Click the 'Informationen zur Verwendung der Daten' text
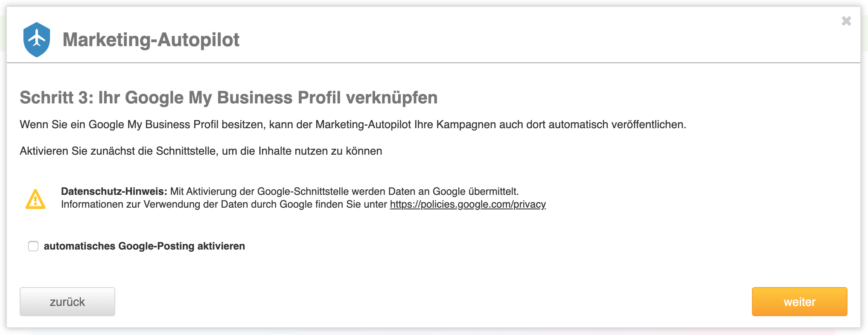The image size is (868, 335). (x=224, y=204)
